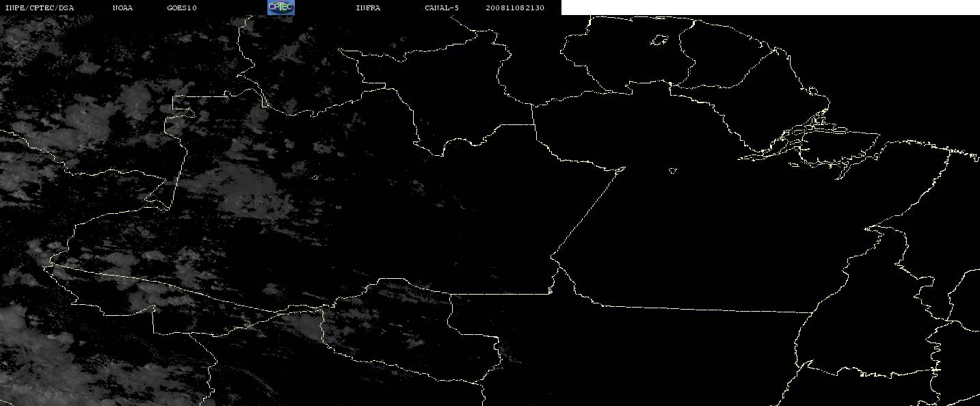Select the INPE/CPTEC/DSA header text
980x406 pixels.
pyautogui.click(x=39, y=8)
